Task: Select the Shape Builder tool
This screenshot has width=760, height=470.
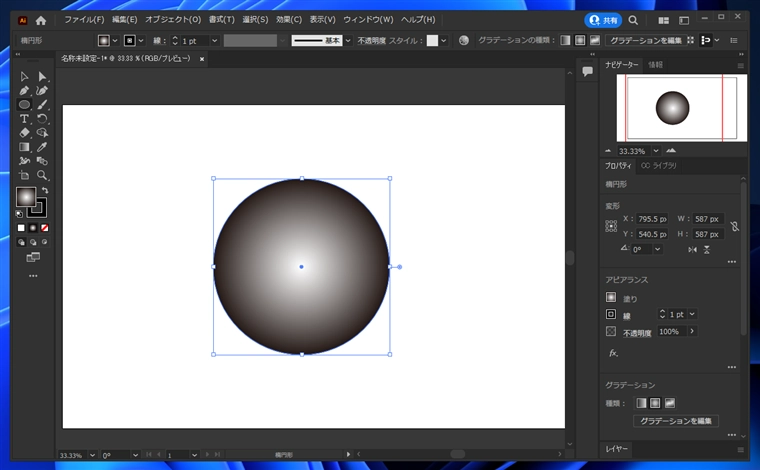Action: (42, 133)
